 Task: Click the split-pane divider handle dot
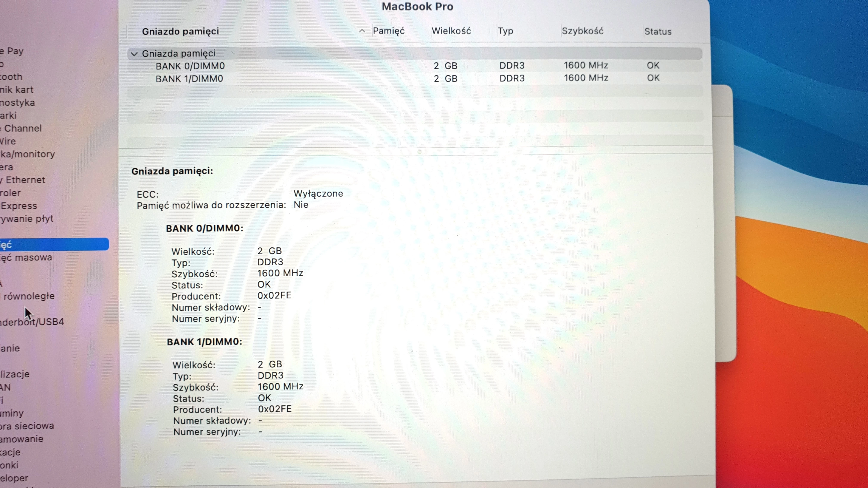click(x=420, y=151)
